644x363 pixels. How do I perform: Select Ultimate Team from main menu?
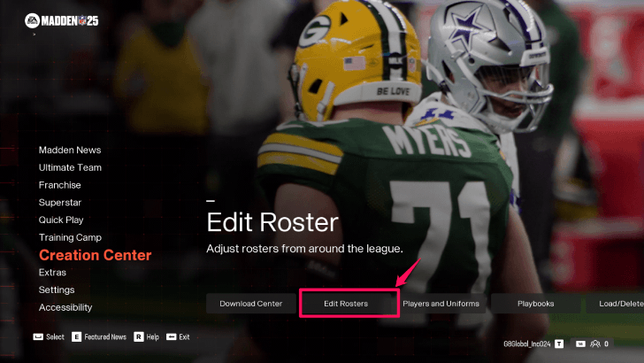click(x=70, y=167)
